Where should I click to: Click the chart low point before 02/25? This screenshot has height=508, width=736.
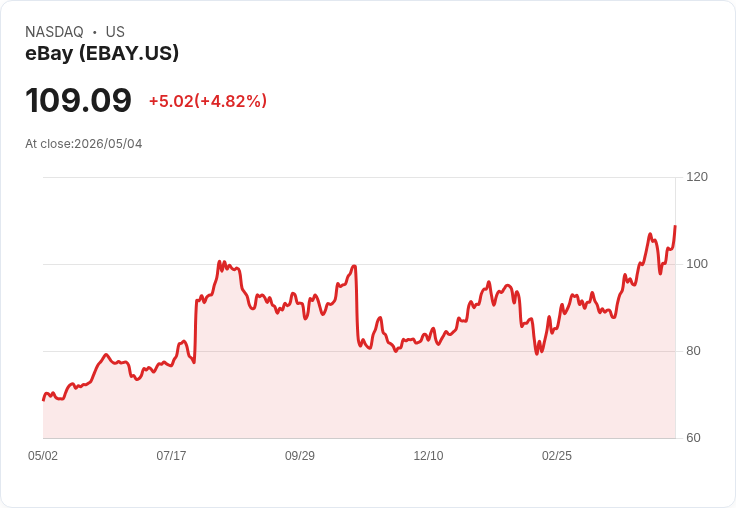click(537, 354)
